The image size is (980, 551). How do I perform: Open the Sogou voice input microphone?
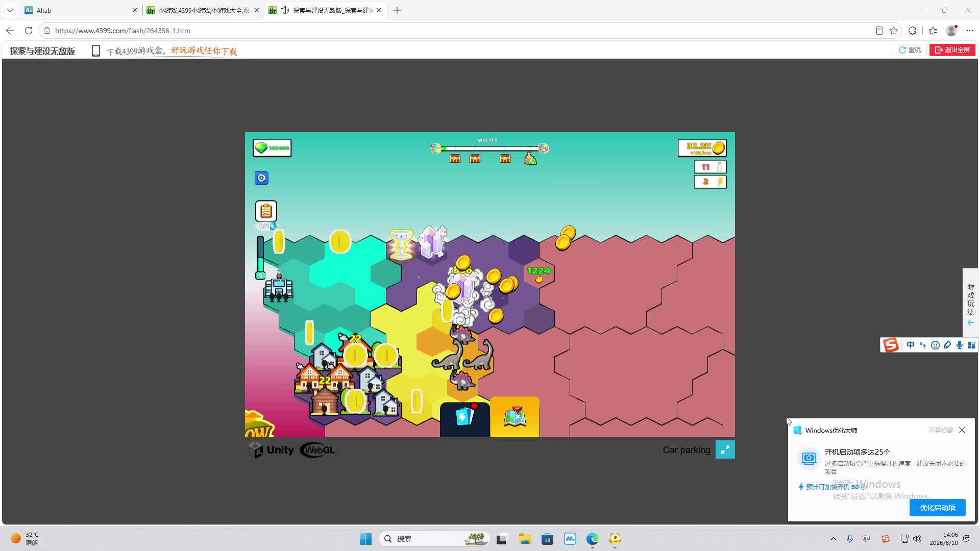960,345
